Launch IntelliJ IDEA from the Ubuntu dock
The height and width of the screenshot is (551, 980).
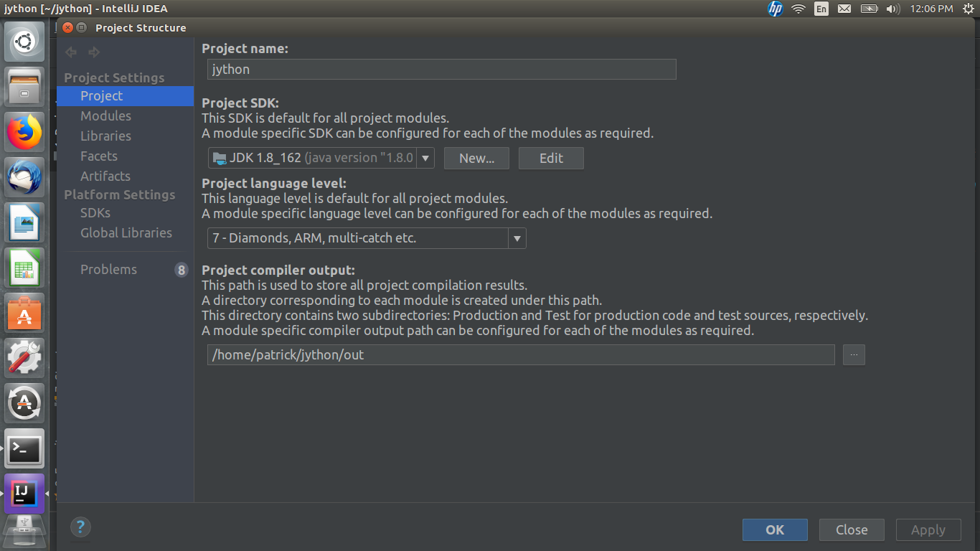24,494
